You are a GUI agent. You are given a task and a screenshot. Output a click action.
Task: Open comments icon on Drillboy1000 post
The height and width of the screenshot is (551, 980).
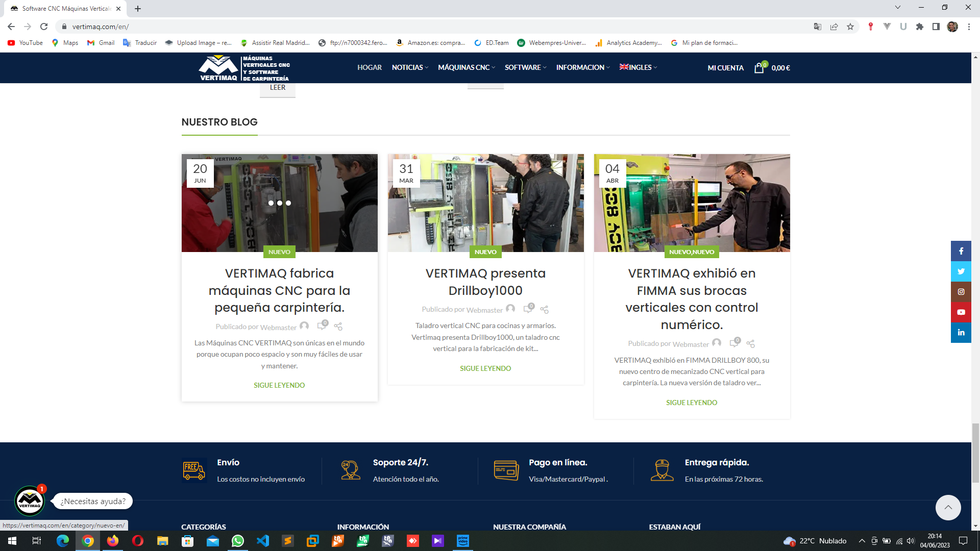click(528, 308)
